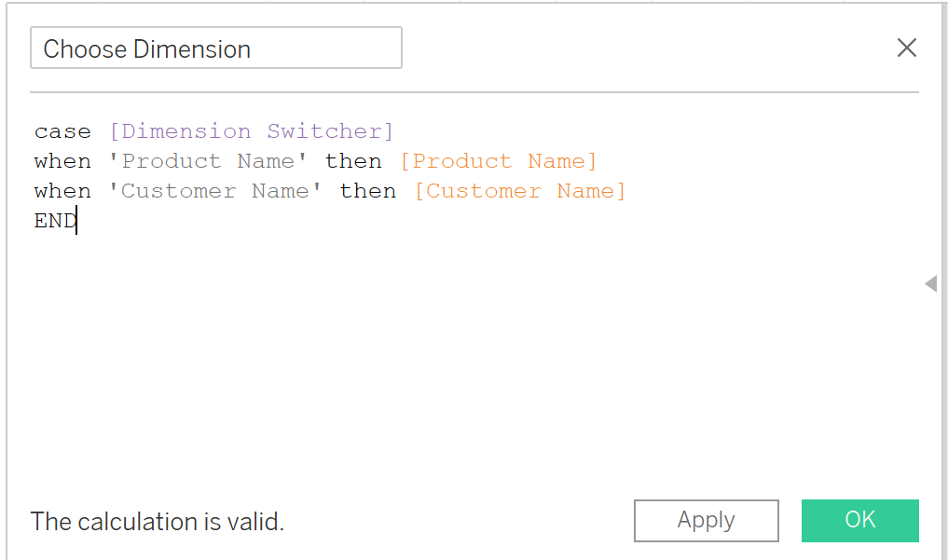The height and width of the screenshot is (560, 948).
Task: Place cursor on the END keyword
Action: pyautogui.click(x=55, y=221)
